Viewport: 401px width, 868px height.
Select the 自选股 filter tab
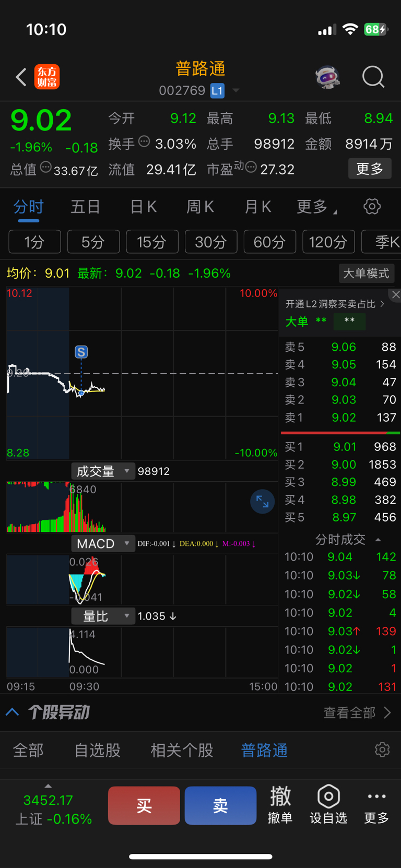(x=98, y=751)
